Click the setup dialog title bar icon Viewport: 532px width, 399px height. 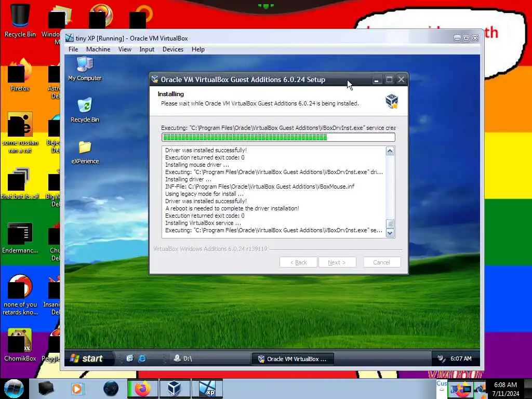click(x=155, y=79)
